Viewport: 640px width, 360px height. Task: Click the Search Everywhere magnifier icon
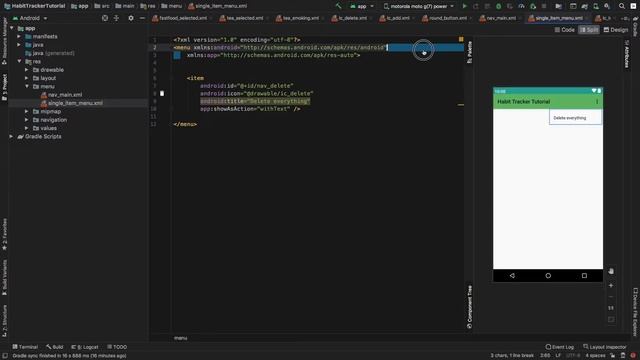(622, 6)
